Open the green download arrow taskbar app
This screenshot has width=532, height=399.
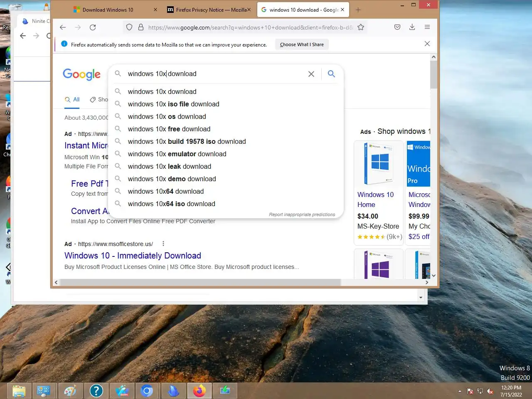[225, 391]
